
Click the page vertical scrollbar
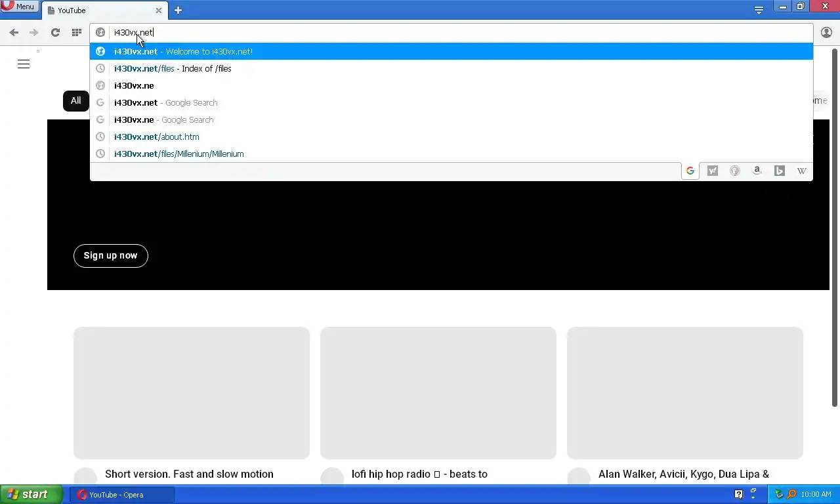coord(835,226)
